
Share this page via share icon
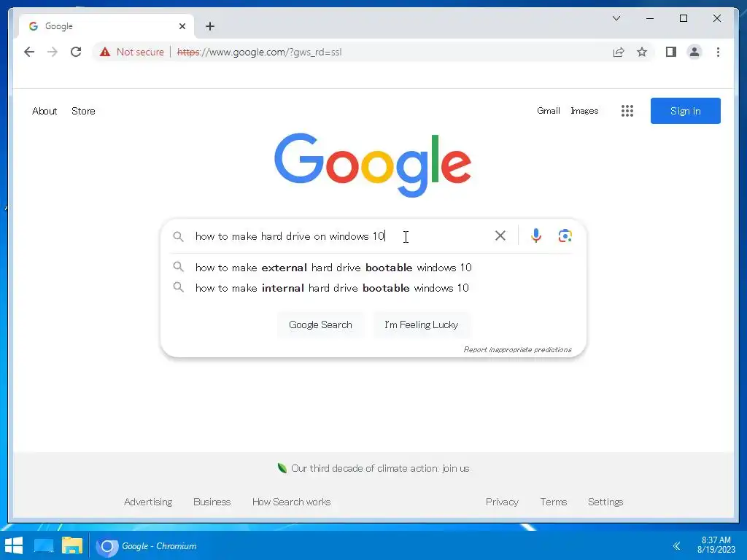[619, 52]
